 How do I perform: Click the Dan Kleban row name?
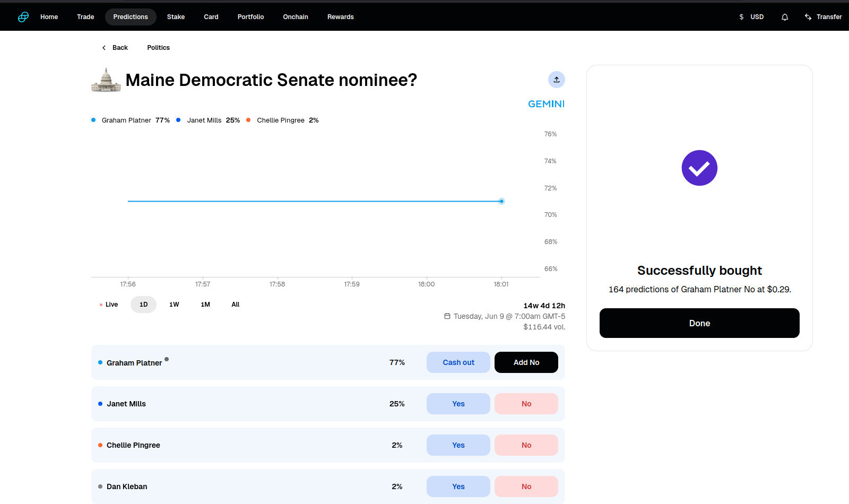pyautogui.click(x=127, y=486)
